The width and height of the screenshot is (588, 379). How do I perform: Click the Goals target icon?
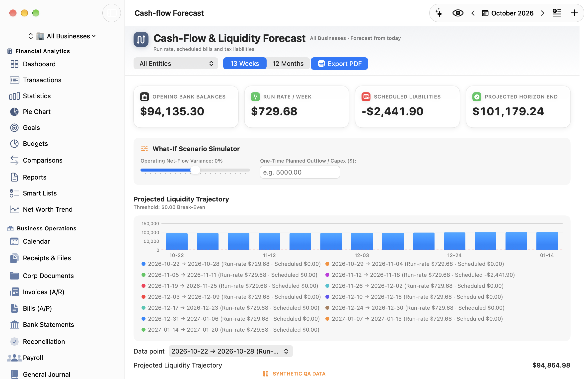click(x=14, y=128)
